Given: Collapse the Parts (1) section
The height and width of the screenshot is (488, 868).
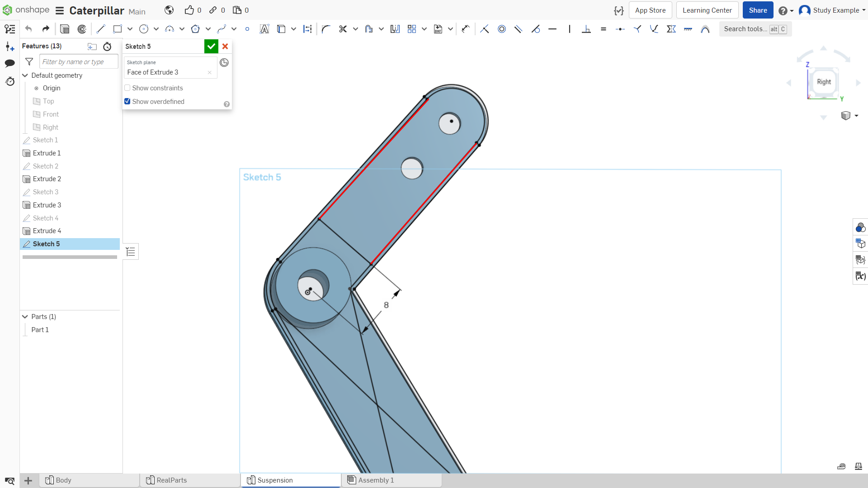Looking at the screenshot, I should point(25,317).
